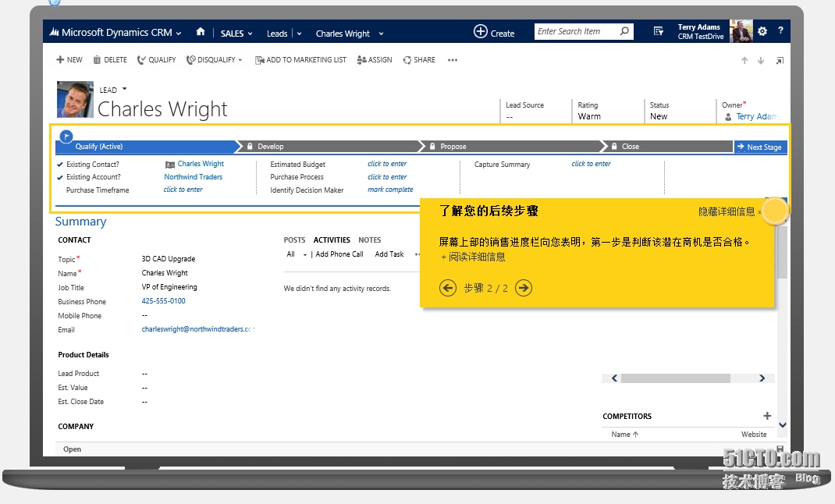Click Add Phone Call
This screenshot has height=504, width=835.
point(339,254)
